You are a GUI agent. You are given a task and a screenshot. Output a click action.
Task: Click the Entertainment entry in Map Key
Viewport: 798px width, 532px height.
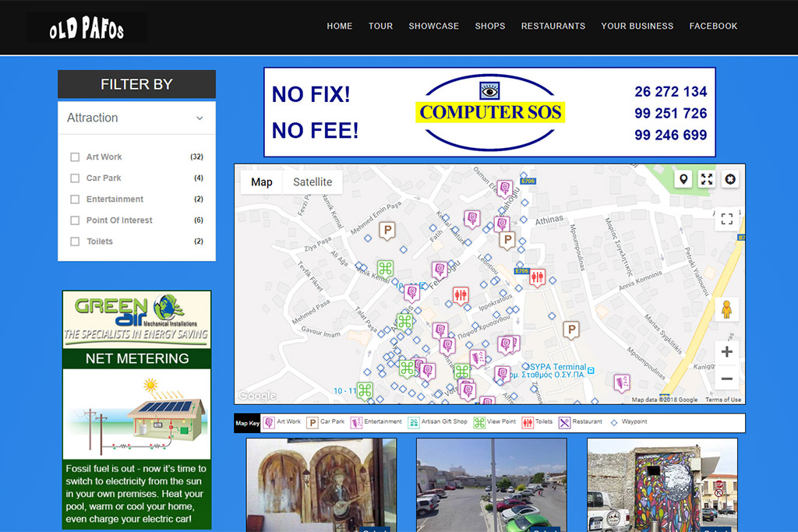(376, 421)
